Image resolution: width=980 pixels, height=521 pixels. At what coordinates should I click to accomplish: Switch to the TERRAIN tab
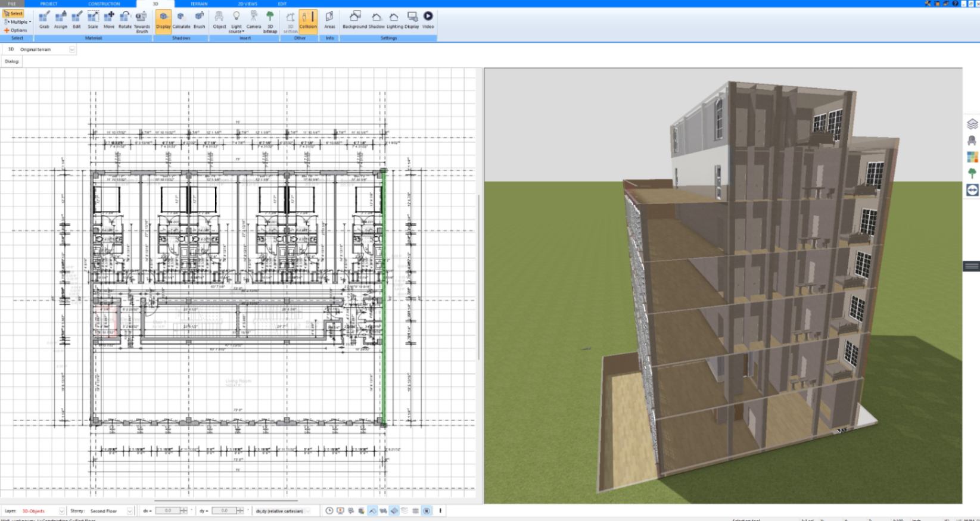pyautogui.click(x=199, y=4)
